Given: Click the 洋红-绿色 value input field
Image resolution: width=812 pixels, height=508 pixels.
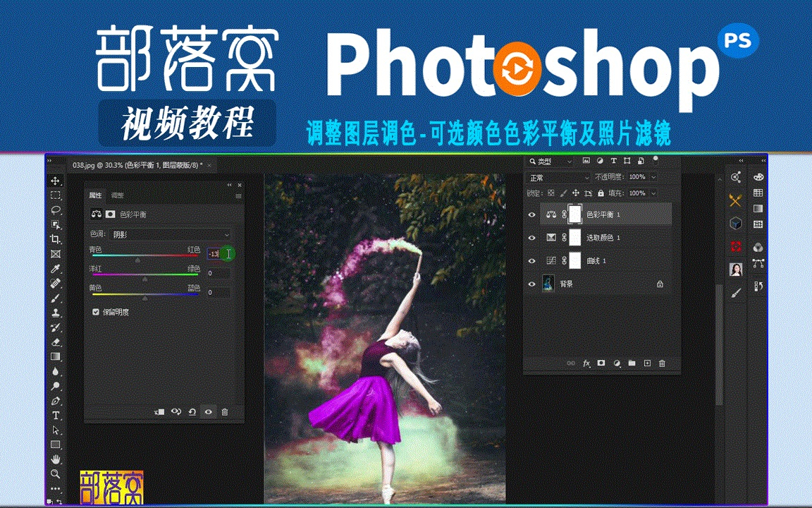Looking at the screenshot, I should coord(219,273).
